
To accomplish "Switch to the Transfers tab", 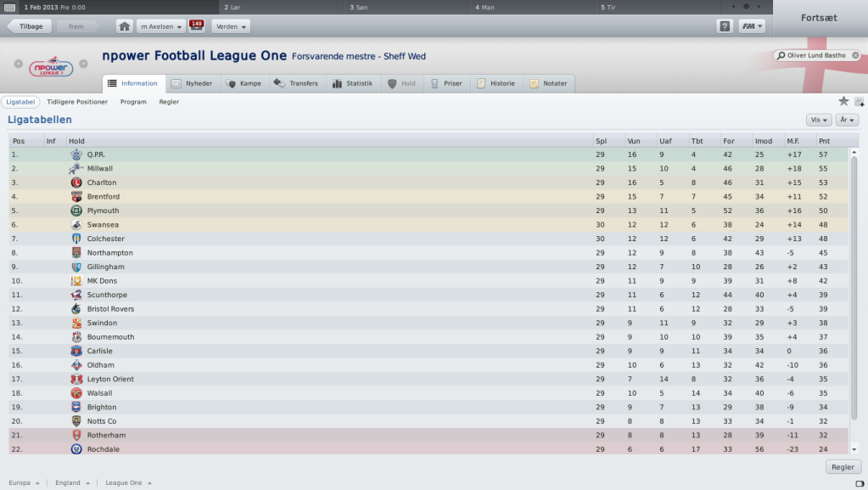I will (x=296, y=83).
